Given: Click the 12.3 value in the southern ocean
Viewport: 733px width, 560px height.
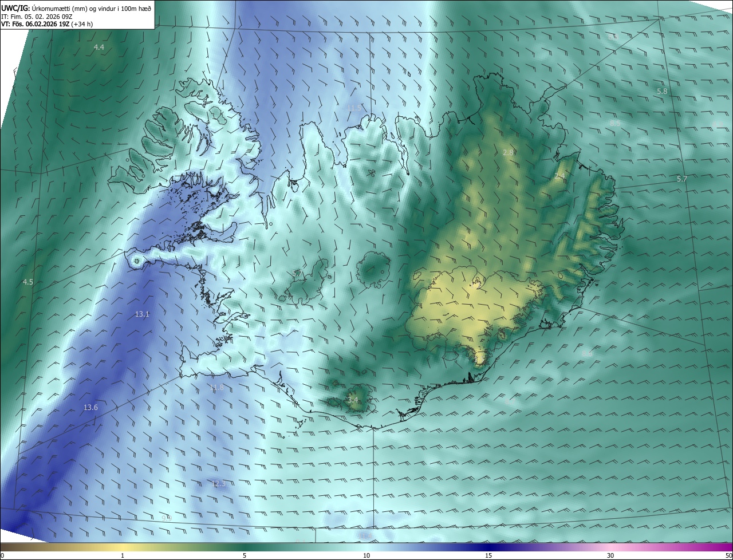Looking at the screenshot, I should coord(218,484).
